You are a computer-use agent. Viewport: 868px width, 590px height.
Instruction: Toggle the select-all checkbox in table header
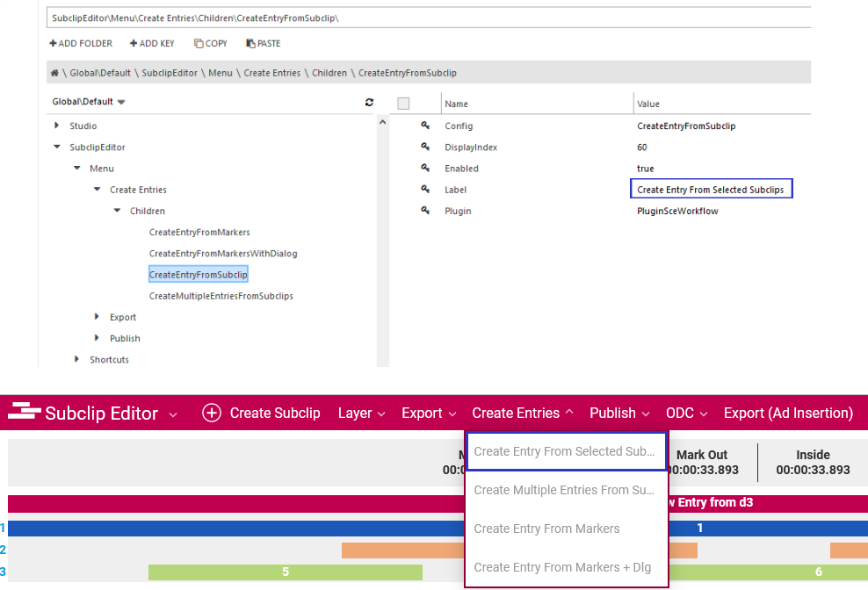click(x=404, y=104)
